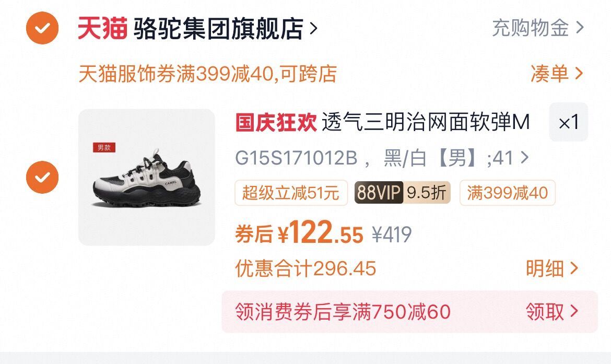Uncheck the shoe item selection checkbox
Screen dimensions: 611x364
coord(42,178)
